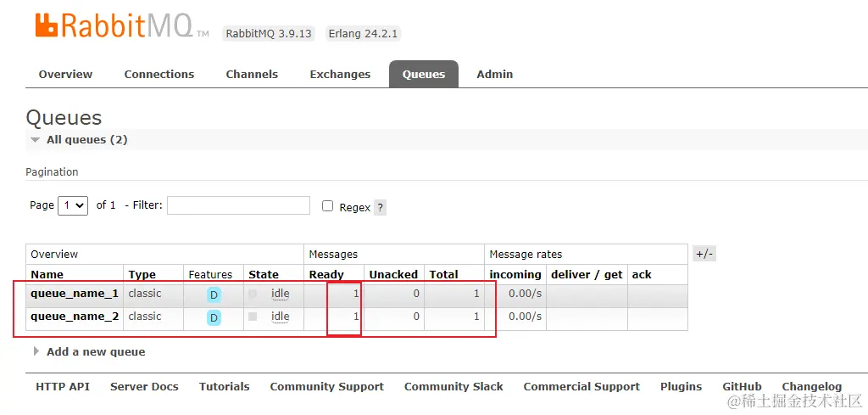Switch to the Connections tab
868x415 pixels.
(159, 74)
